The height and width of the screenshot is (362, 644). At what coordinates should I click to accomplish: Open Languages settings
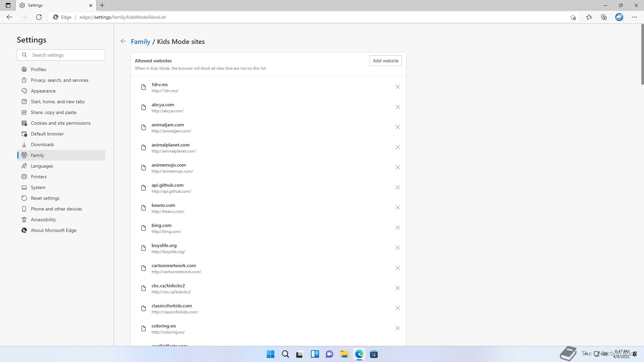61,166
